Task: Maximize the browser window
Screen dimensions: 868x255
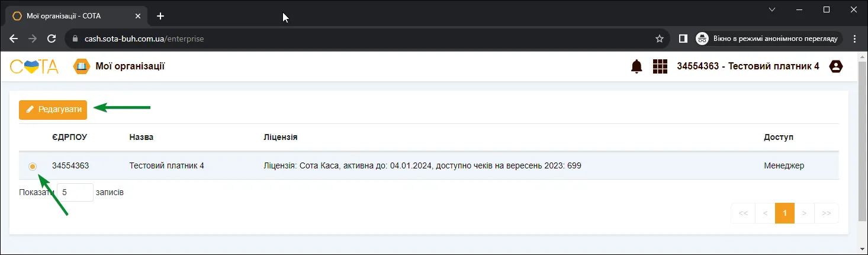Action: click(x=827, y=9)
